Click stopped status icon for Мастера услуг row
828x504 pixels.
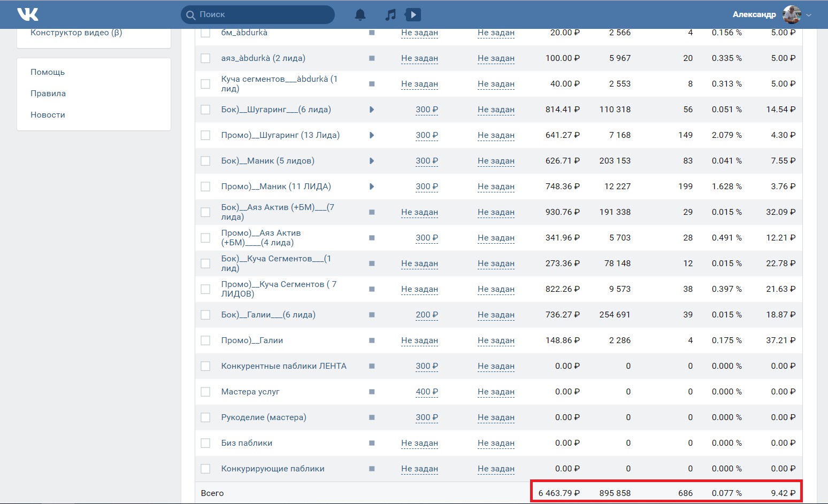point(372,392)
